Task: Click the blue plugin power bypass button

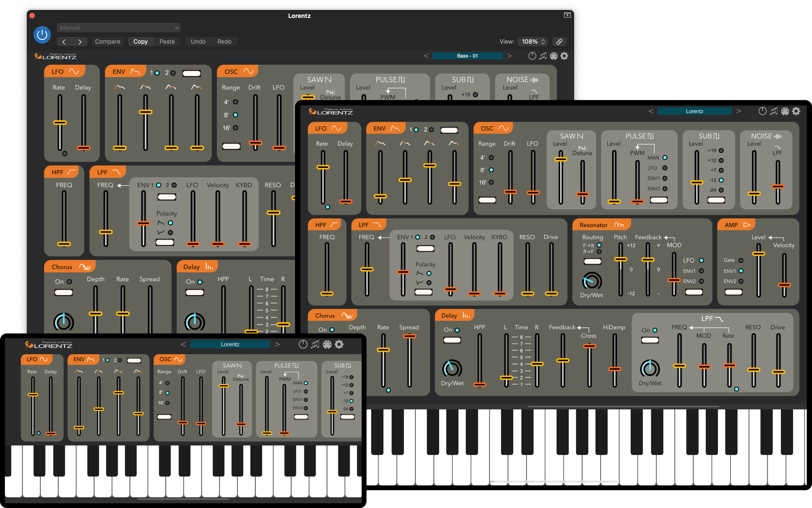Action: tap(42, 35)
